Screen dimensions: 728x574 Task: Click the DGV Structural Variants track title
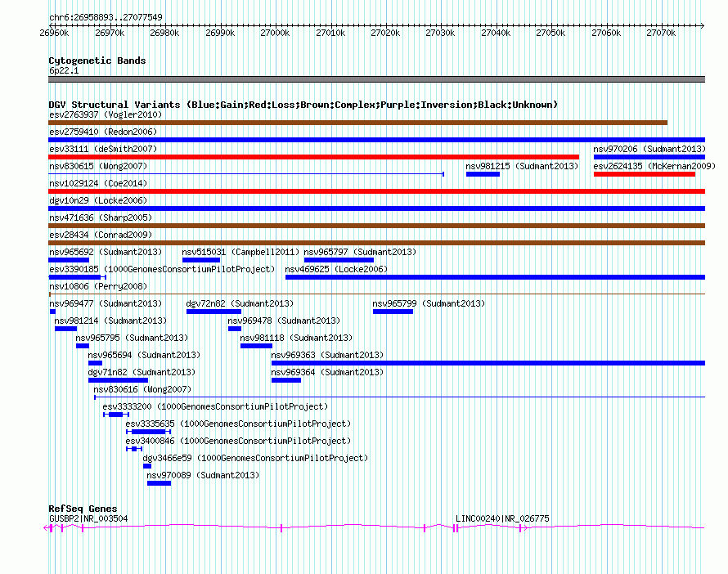[303, 105]
